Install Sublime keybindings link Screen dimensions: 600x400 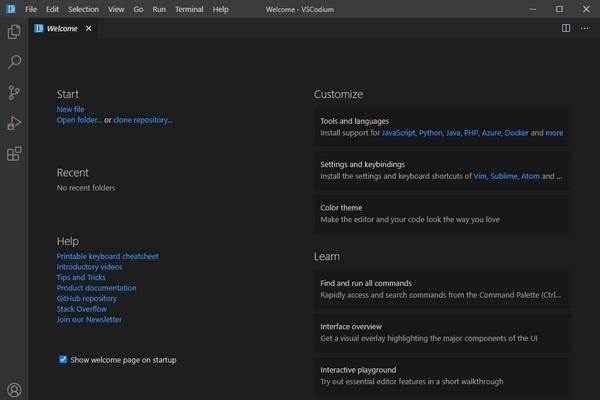tap(504, 176)
